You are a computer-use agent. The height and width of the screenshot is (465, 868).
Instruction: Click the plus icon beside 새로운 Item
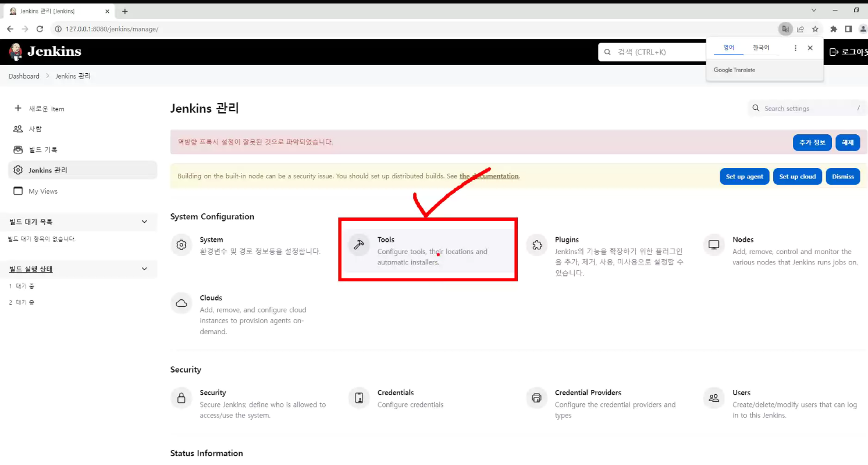coord(18,109)
